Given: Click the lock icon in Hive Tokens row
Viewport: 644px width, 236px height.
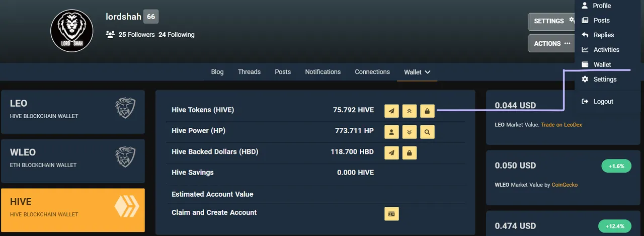Looking at the screenshot, I should [427, 111].
